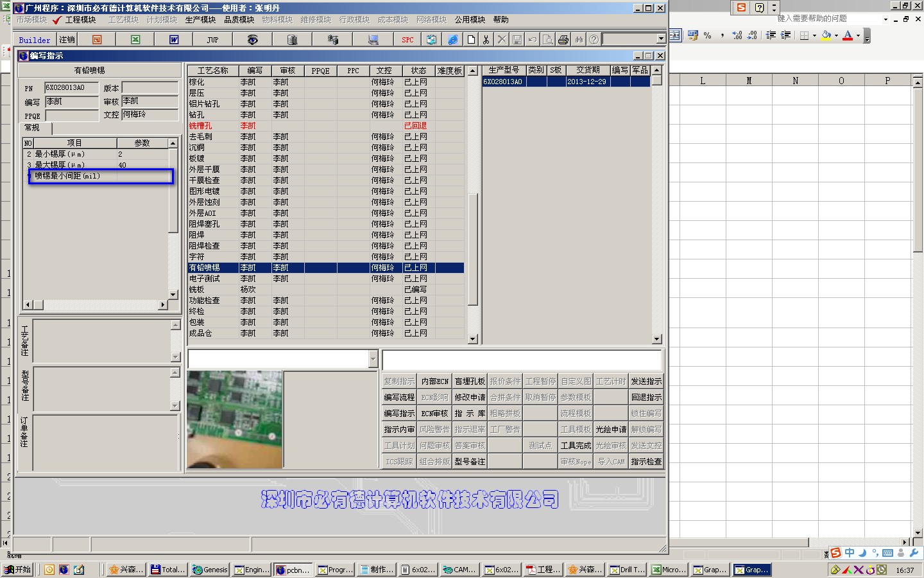
Task: Click the PN input field
Action: (71, 87)
